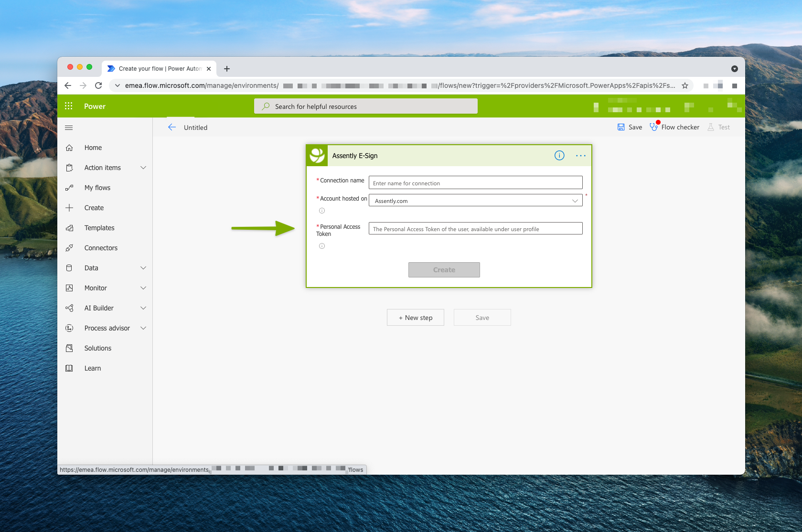Open Assently E-Sign info circle icon
Image resolution: width=802 pixels, height=532 pixels.
click(559, 155)
